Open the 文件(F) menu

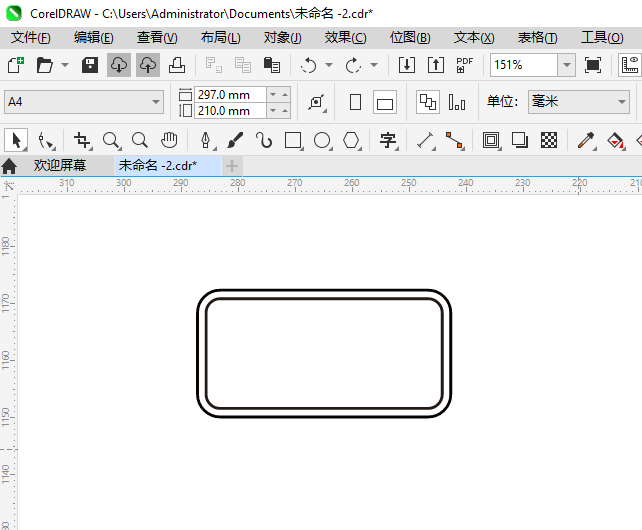click(31, 38)
